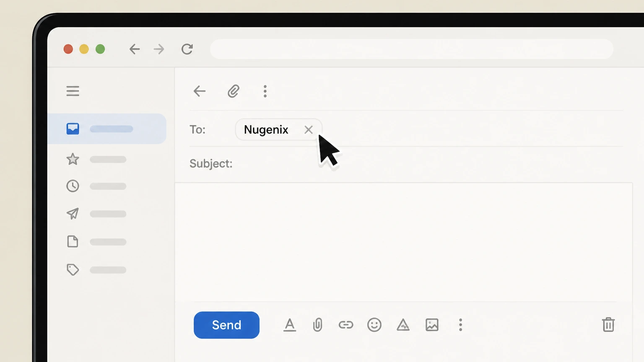Open the Starred folder star icon
The width and height of the screenshot is (644, 362).
[x=73, y=159]
